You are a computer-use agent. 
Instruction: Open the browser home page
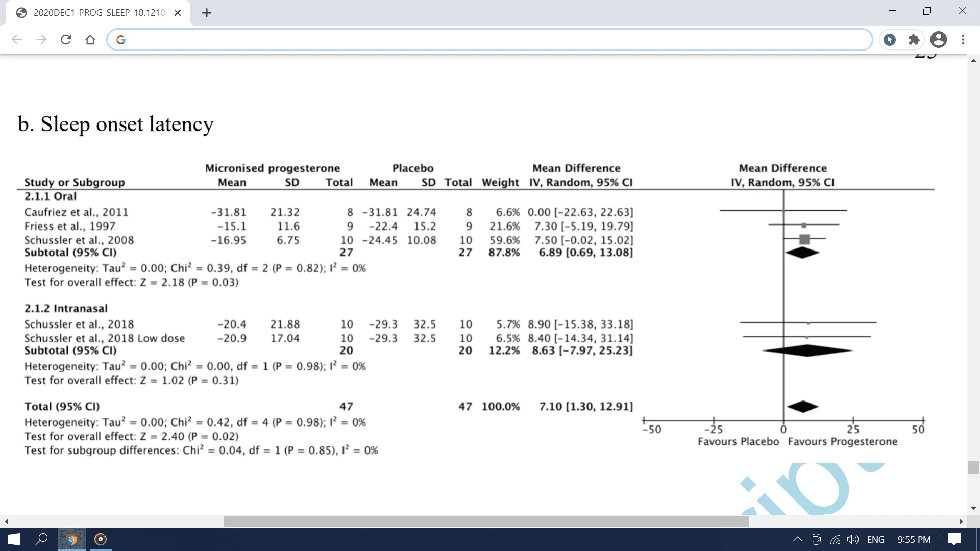coord(90,40)
